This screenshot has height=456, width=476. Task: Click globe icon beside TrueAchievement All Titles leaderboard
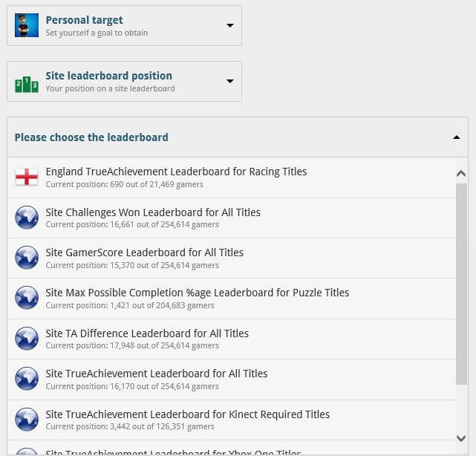(x=27, y=379)
